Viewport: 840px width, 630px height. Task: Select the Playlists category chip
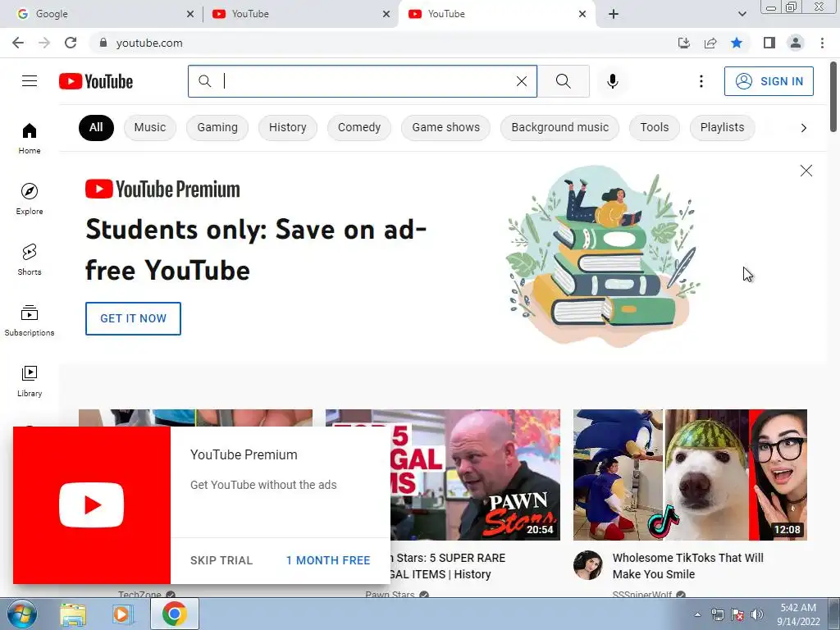[722, 127]
